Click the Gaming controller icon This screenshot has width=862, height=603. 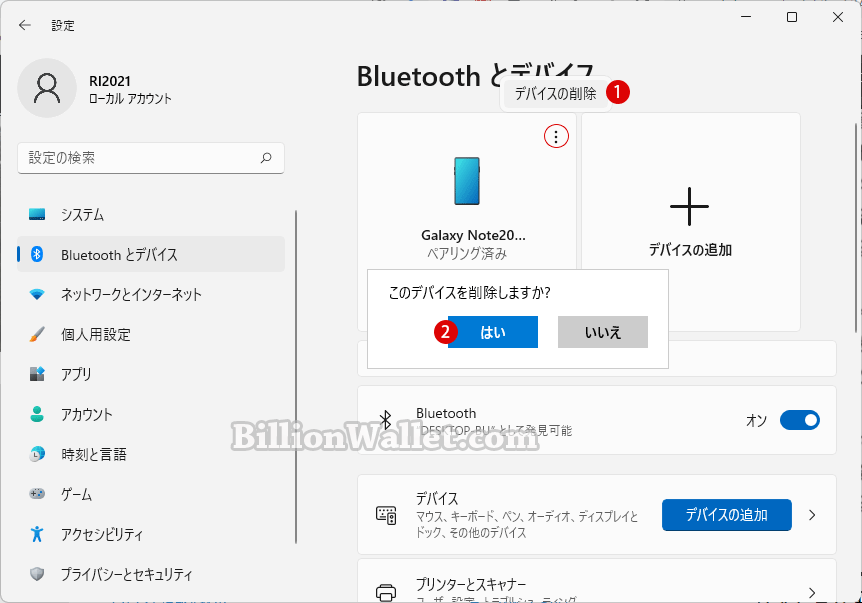37,494
